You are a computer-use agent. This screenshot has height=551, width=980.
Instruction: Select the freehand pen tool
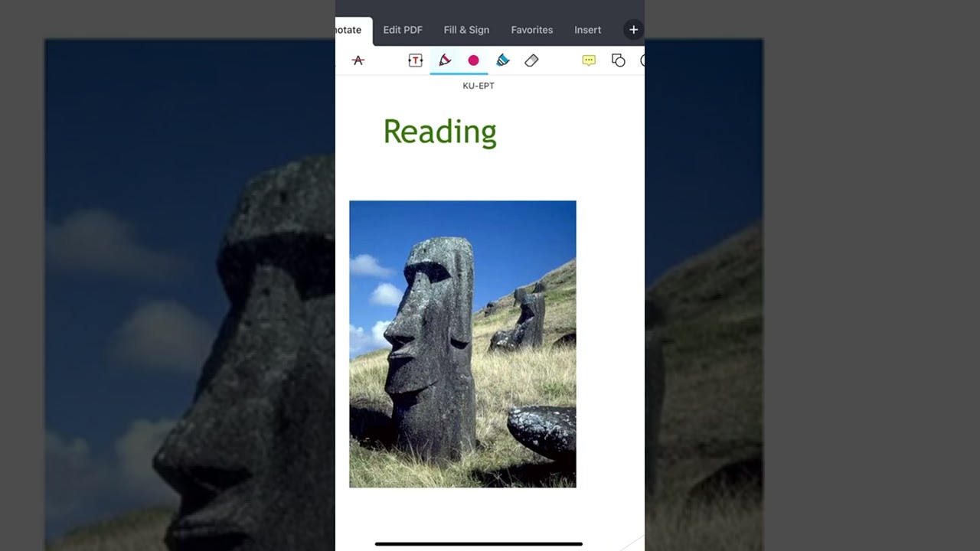[x=444, y=60]
